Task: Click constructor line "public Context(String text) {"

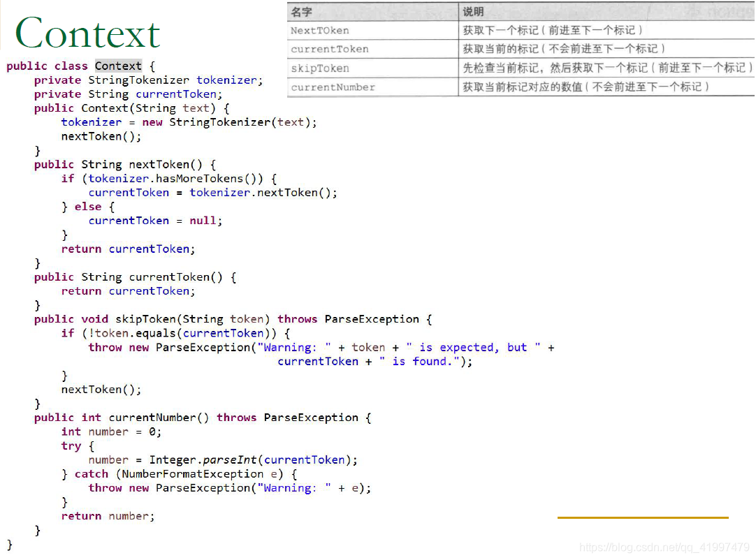Action: coord(131,108)
